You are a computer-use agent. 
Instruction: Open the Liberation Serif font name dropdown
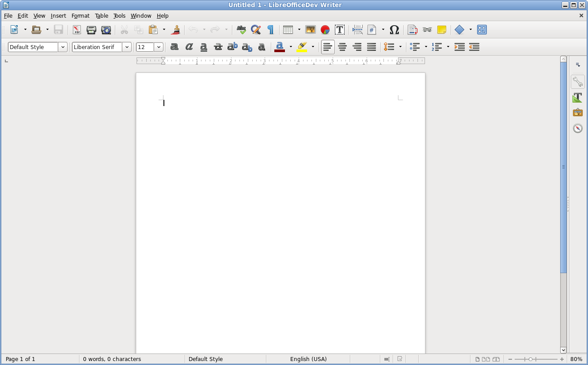127,47
